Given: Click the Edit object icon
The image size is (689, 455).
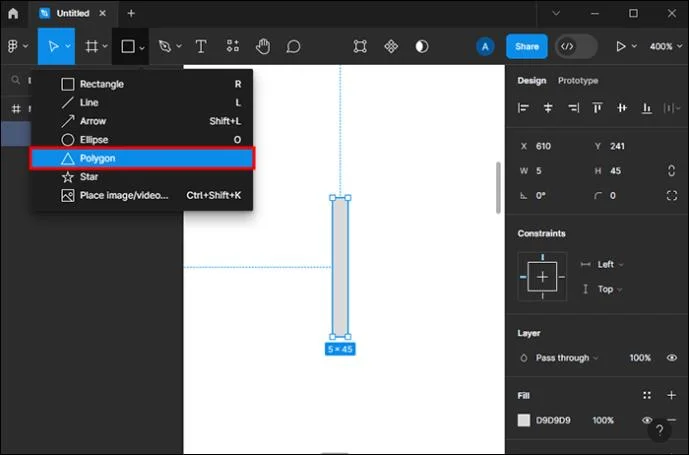Looking at the screenshot, I should coord(360,46).
